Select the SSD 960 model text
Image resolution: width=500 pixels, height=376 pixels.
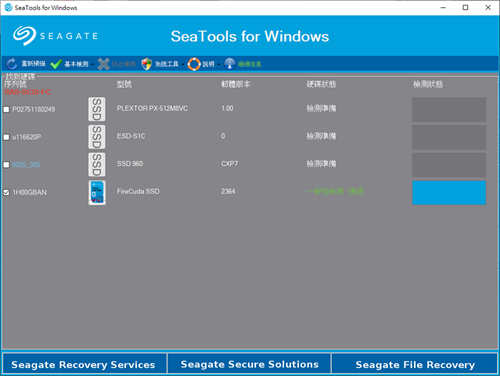(130, 164)
